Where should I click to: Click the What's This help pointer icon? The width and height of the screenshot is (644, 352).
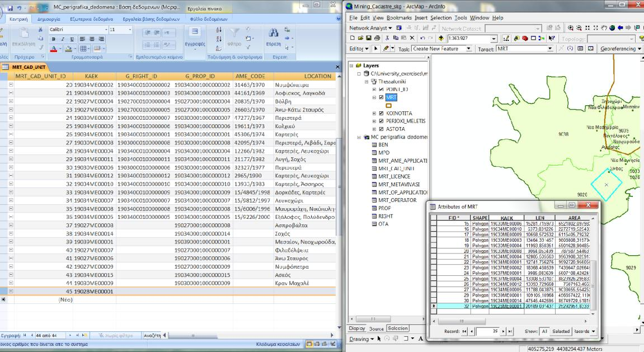(x=552, y=38)
